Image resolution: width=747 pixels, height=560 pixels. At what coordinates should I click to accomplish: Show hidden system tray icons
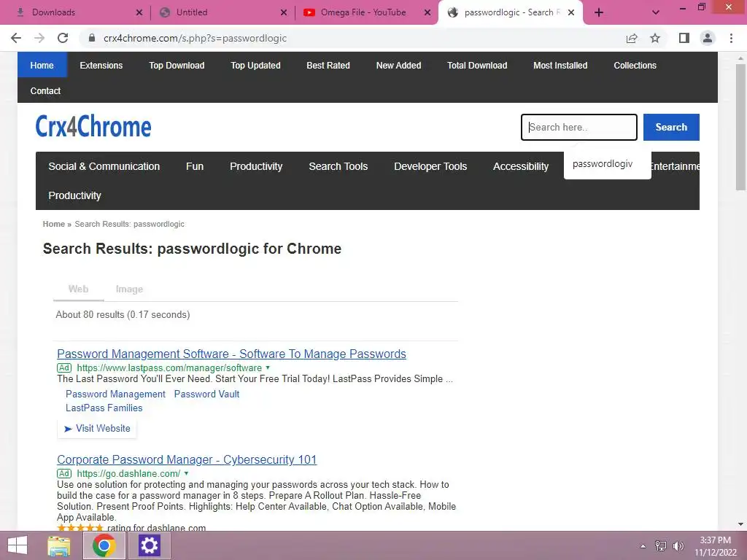(643, 546)
